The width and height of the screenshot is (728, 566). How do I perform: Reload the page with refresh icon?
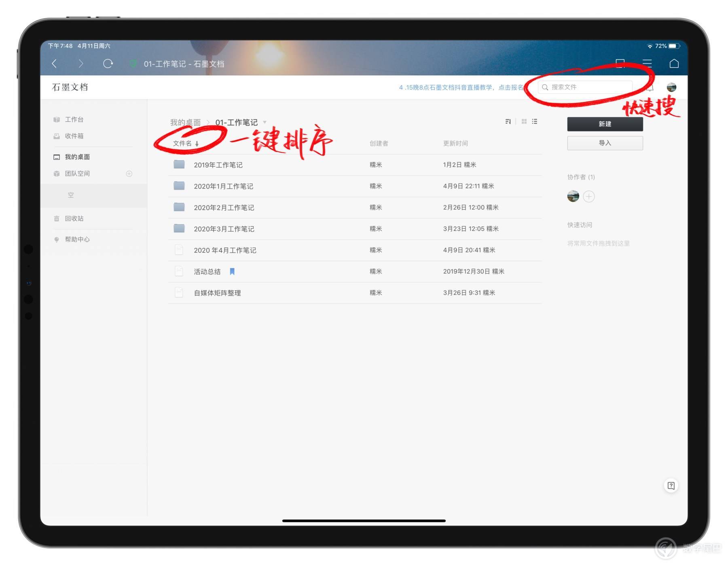108,64
